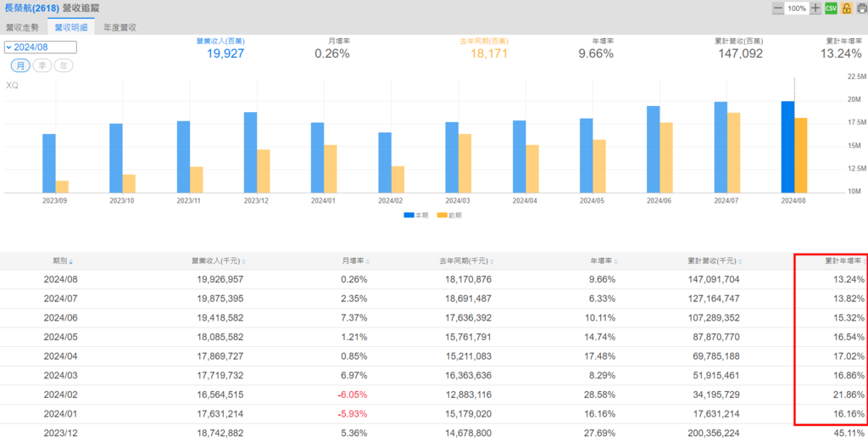868x442 pixels.
Task: Click the blue 2024/06 chart bar
Action: tap(654, 149)
